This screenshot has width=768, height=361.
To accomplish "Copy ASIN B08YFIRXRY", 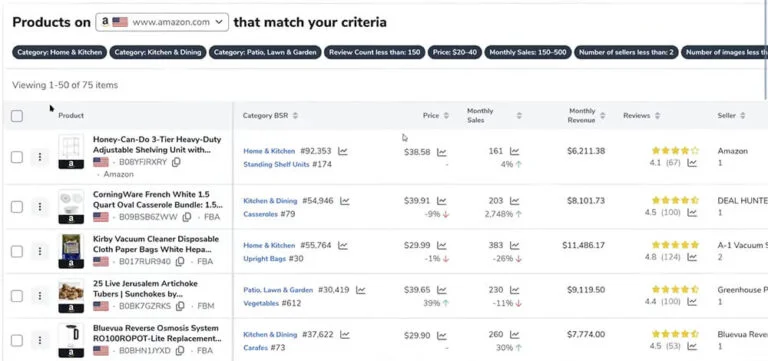I will (x=176, y=162).
